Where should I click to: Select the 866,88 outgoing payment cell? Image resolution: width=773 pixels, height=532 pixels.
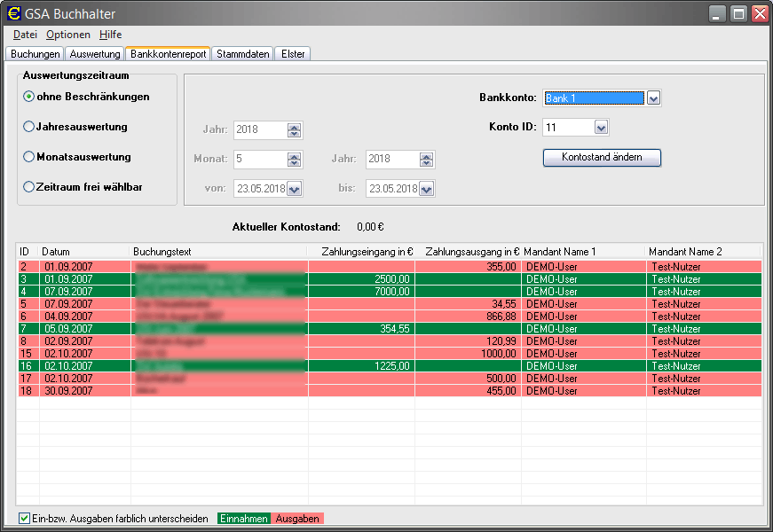pos(468,317)
